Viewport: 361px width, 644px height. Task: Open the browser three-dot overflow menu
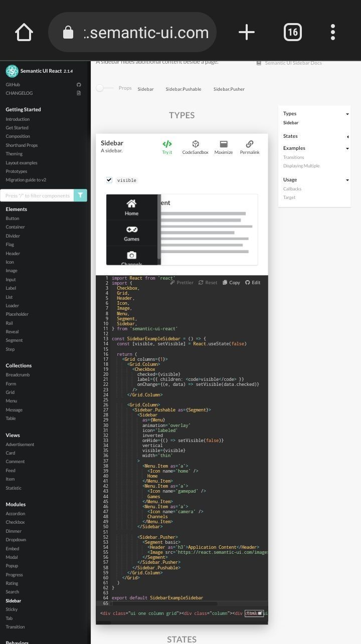pos(333,33)
